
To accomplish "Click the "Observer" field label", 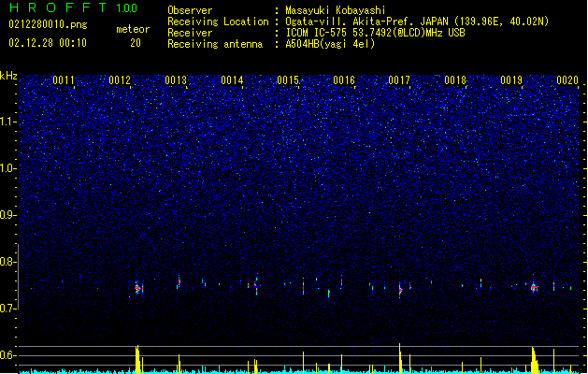I will tap(190, 10).
